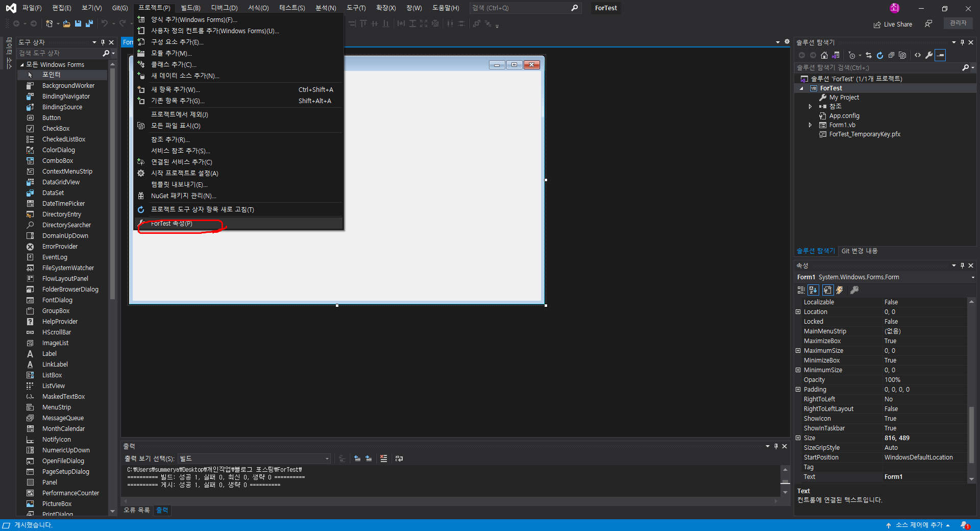Open the 디버그(D) menu

tap(224, 8)
